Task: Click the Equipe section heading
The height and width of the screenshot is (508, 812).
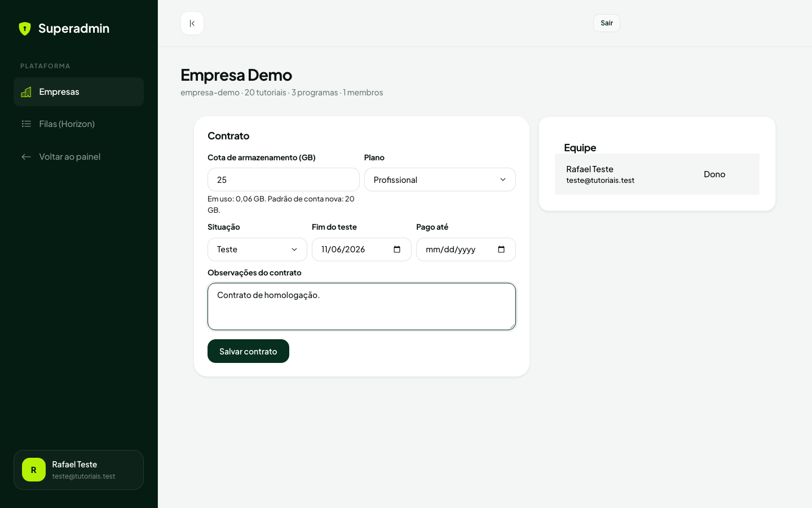Action: 580,148
